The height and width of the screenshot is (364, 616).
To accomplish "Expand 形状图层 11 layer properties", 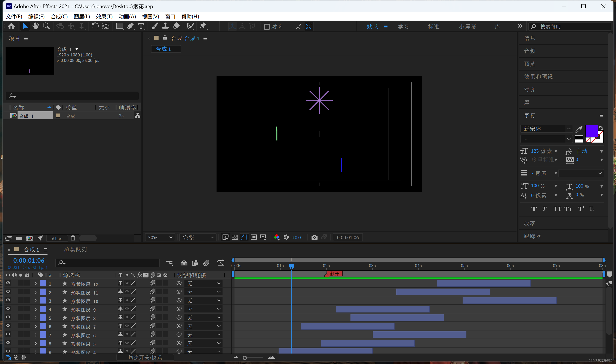I will (36, 292).
